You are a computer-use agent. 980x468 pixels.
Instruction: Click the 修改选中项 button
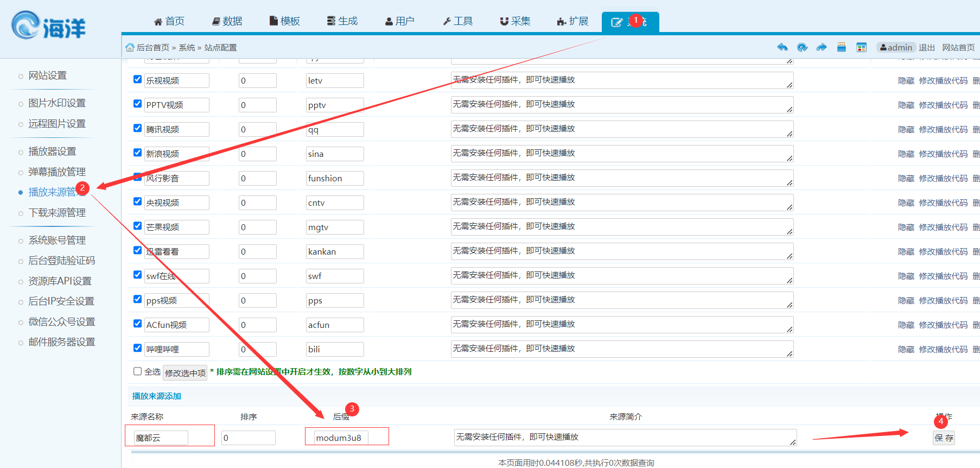[x=185, y=373]
